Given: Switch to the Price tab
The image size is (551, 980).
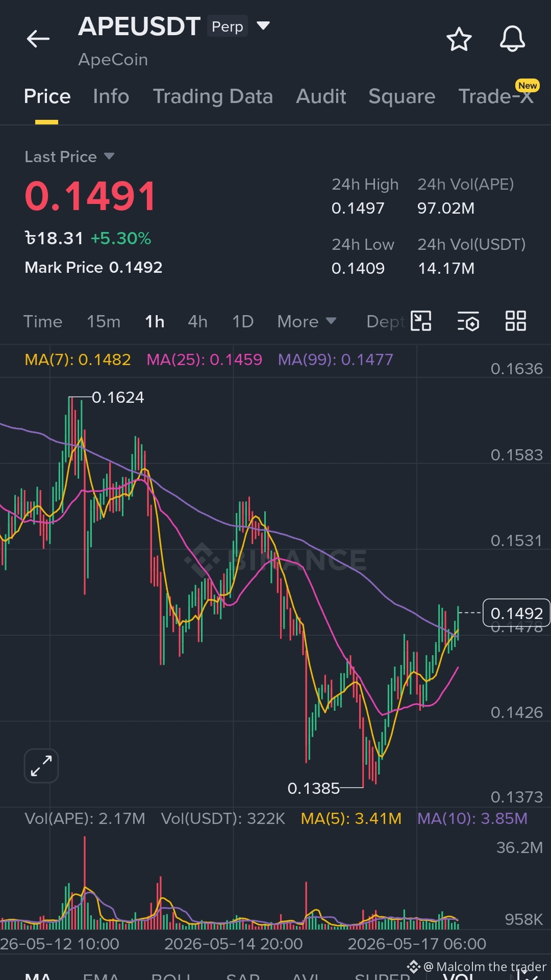Looking at the screenshot, I should point(47,96).
